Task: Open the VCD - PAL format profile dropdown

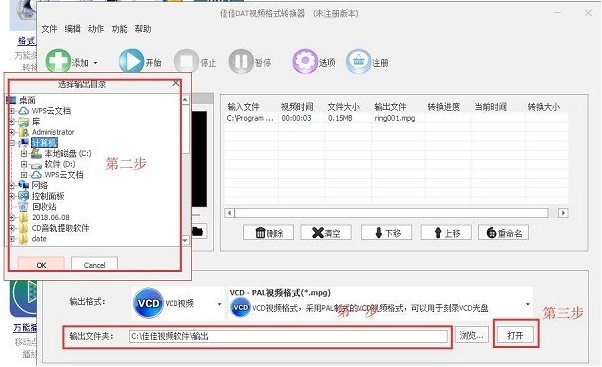Action: point(528,304)
